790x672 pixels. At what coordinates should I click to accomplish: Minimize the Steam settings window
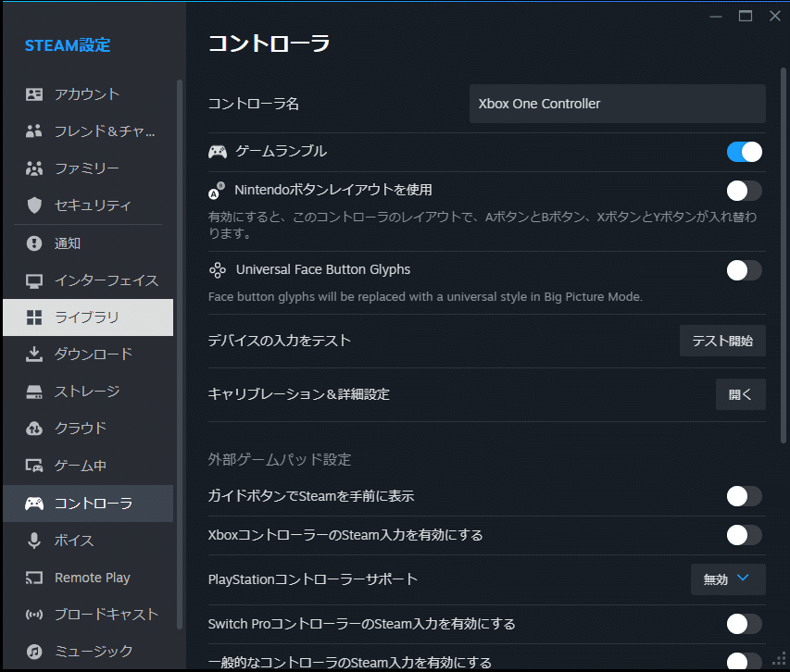[716, 16]
